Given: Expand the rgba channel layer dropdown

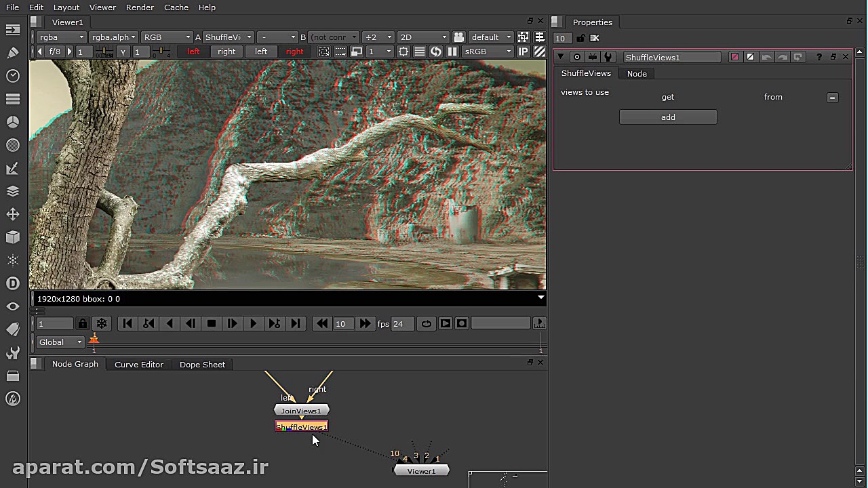Looking at the screenshot, I should pyautogui.click(x=61, y=37).
